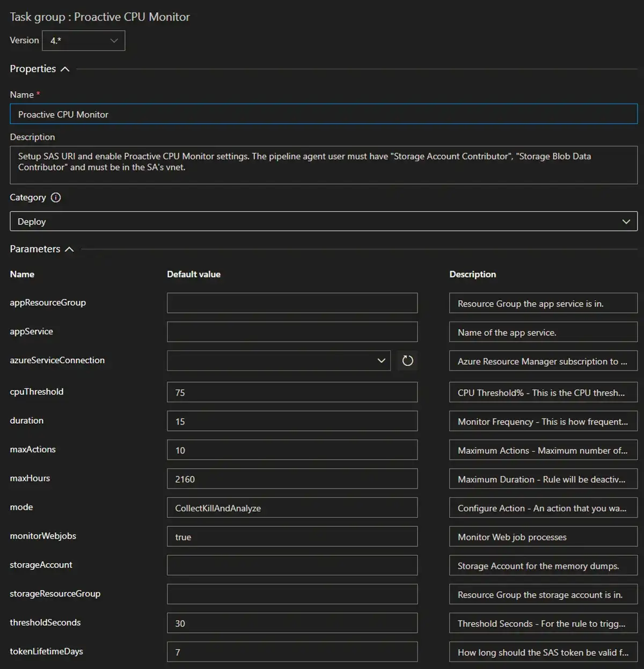Click the appService default value field
This screenshot has width=644, height=669.
pos(292,332)
